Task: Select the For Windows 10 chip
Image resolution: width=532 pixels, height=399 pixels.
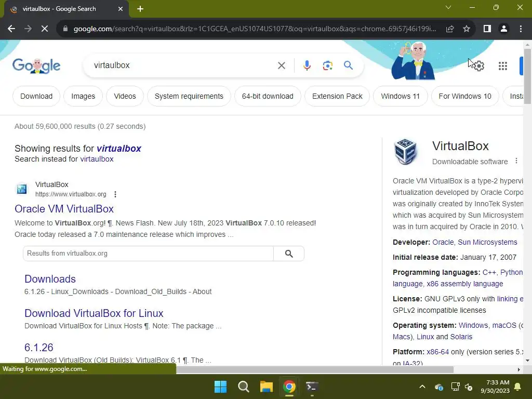Action: click(465, 96)
